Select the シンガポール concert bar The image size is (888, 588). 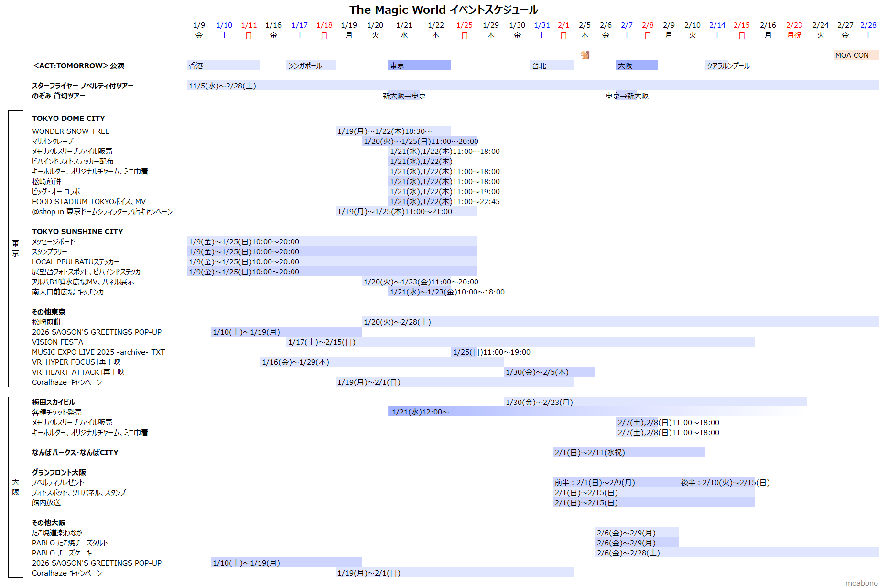pos(311,65)
